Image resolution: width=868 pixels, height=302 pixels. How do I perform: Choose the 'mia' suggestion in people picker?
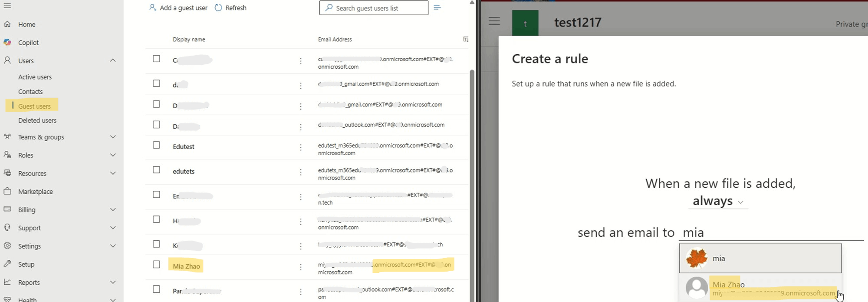coord(760,258)
